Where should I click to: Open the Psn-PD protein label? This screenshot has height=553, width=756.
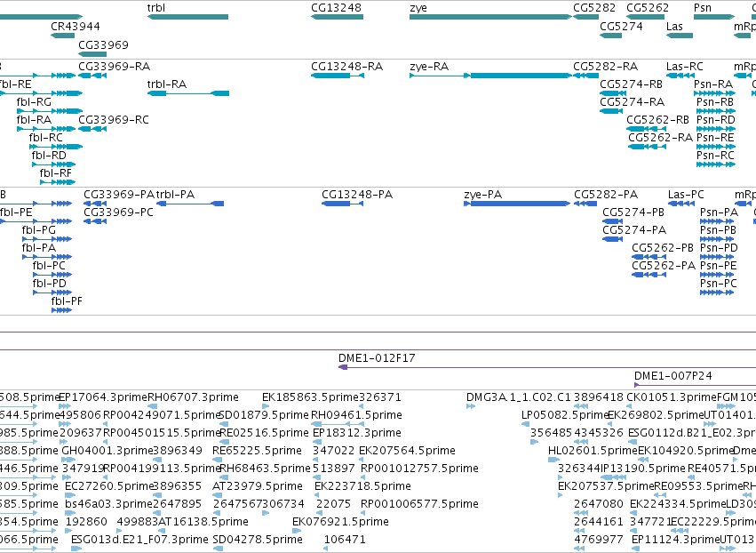point(719,248)
